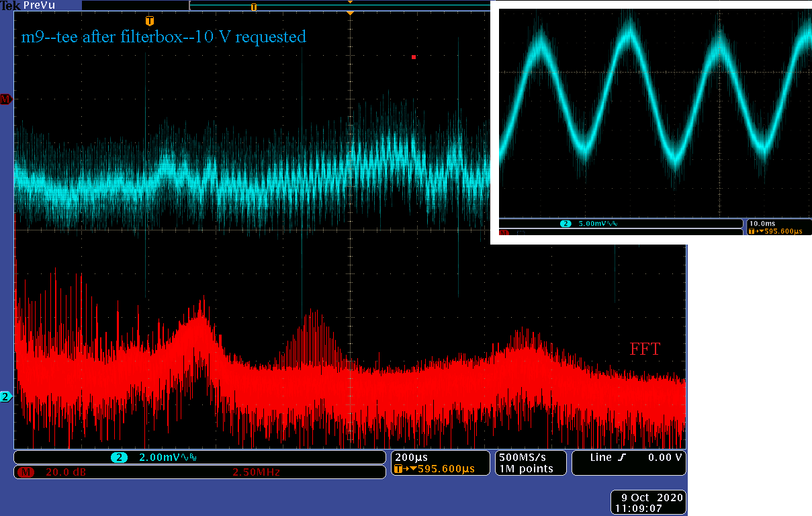The height and width of the screenshot is (516, 812).
Task: Click the 200µs horizontal scale readout
Action: [x=412, y=458]
